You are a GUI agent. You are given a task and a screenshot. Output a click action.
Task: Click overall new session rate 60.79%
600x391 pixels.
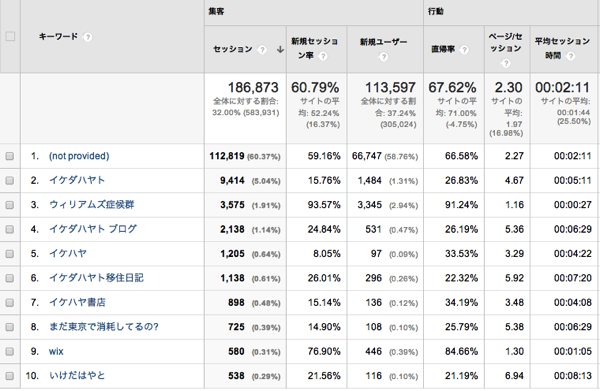[315, 88]
